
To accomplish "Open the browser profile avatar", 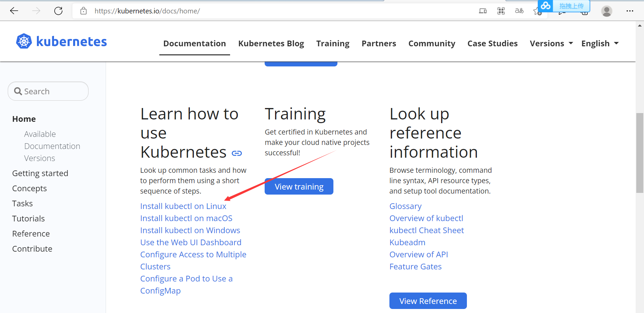I will click(x=606, y=11).
